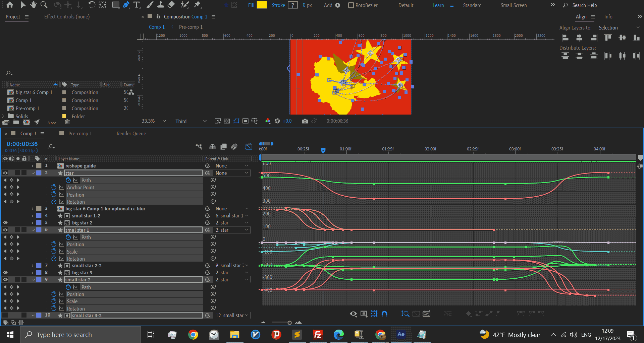Click the Stroke color swatch

click(292, 5)
